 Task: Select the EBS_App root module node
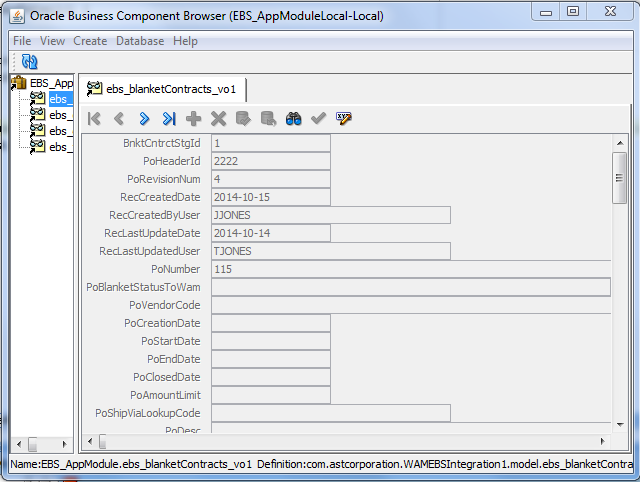[x=42, y=83]
